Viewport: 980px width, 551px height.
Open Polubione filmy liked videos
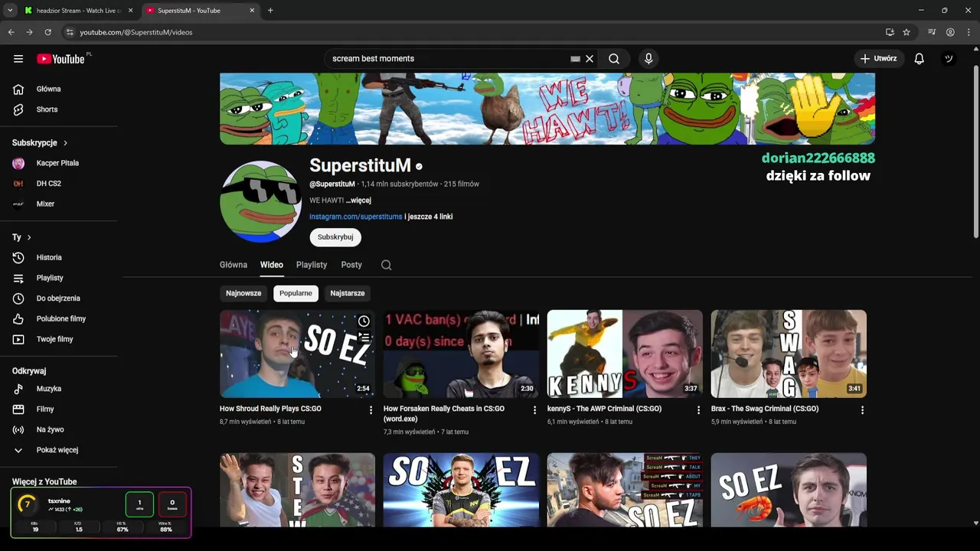(61, 318)
